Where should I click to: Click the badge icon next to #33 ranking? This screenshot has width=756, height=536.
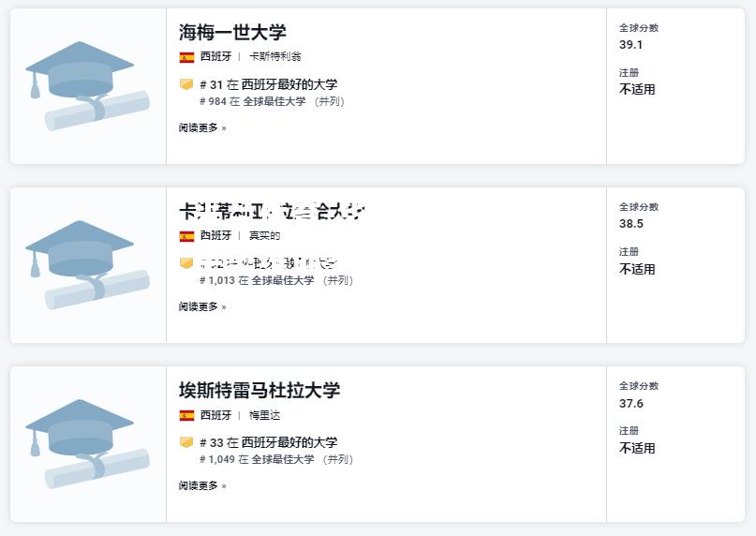[186, 442]
